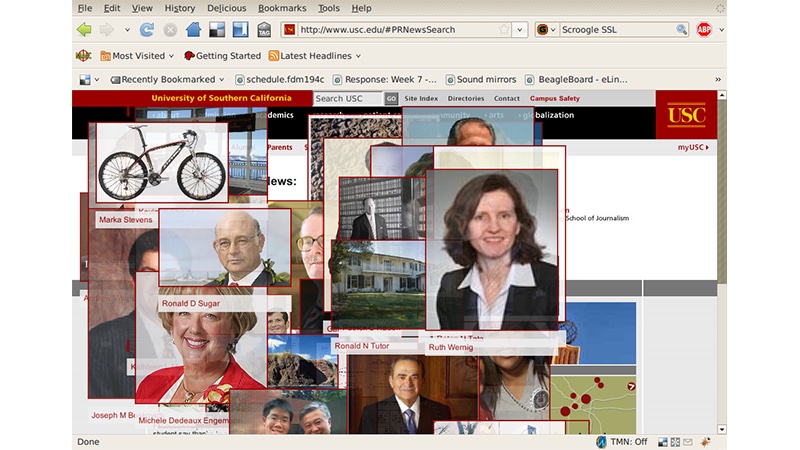The image size is (800, 450).
Task: Expand the Adblock Plus dropdown arrow
Action: tap(721, 30)
